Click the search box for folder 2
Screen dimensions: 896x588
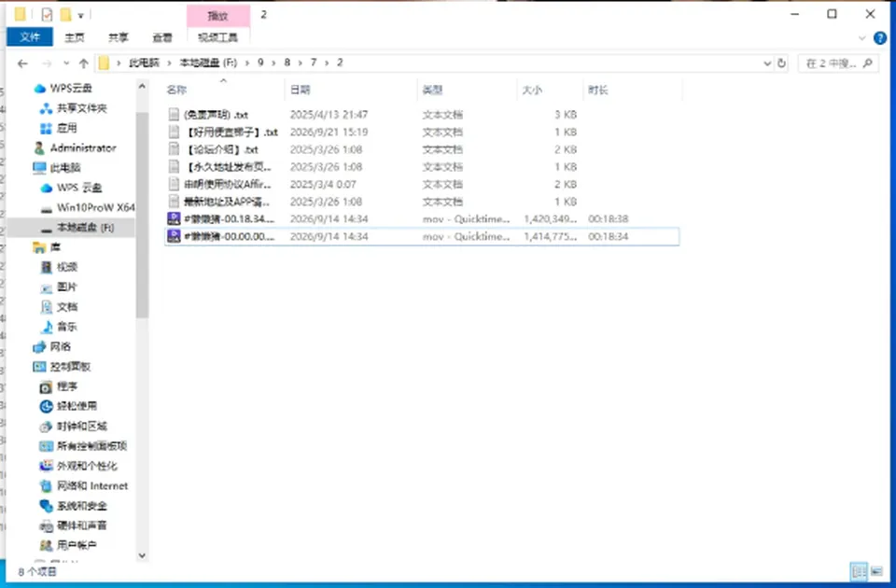click(x=838, y=63)
